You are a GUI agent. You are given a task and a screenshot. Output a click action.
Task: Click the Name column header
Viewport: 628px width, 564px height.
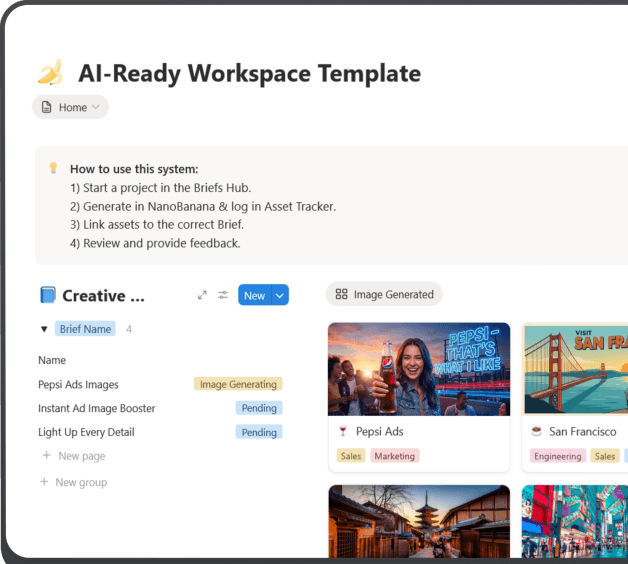coord(52,360)
